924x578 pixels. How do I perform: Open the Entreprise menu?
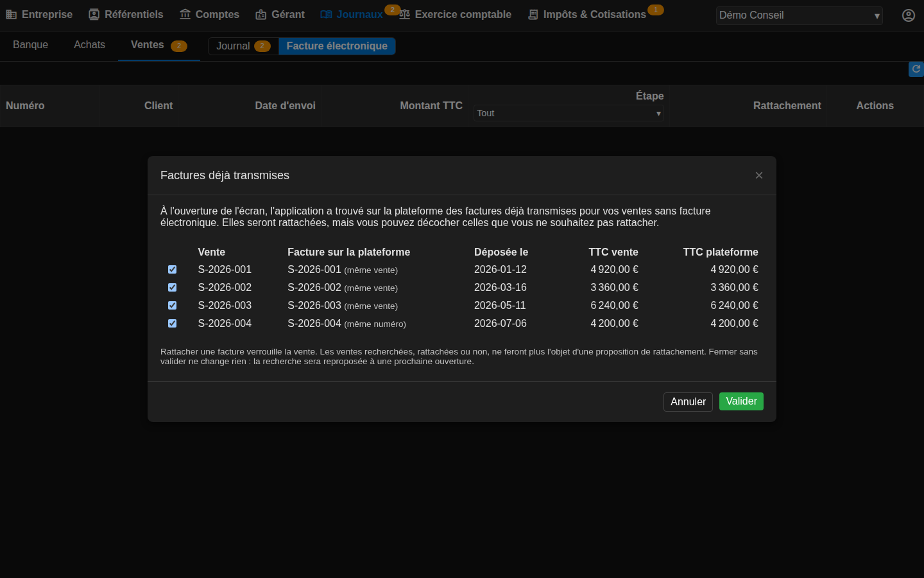click(39, 15)
